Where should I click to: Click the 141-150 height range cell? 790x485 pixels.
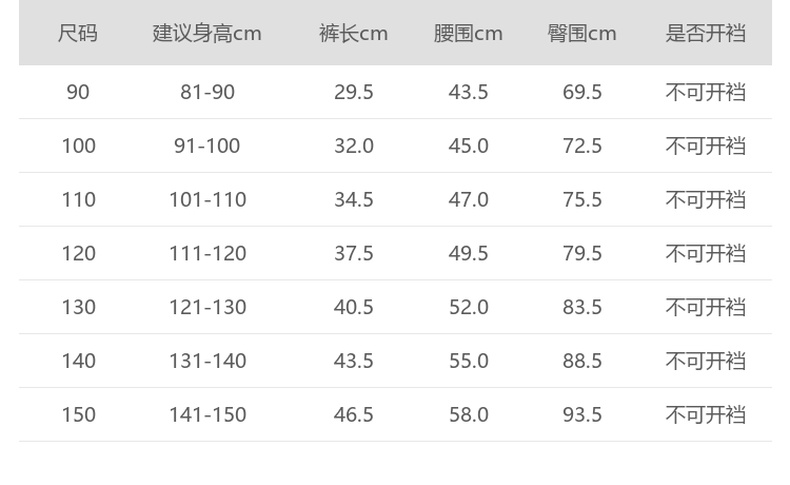[207, 414]
